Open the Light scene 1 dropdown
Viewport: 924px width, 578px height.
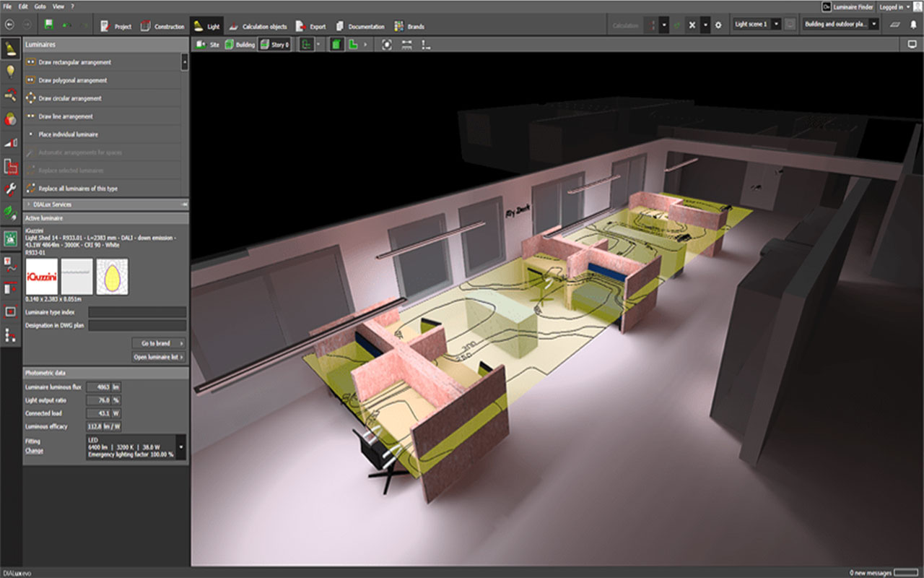(776, 25)
